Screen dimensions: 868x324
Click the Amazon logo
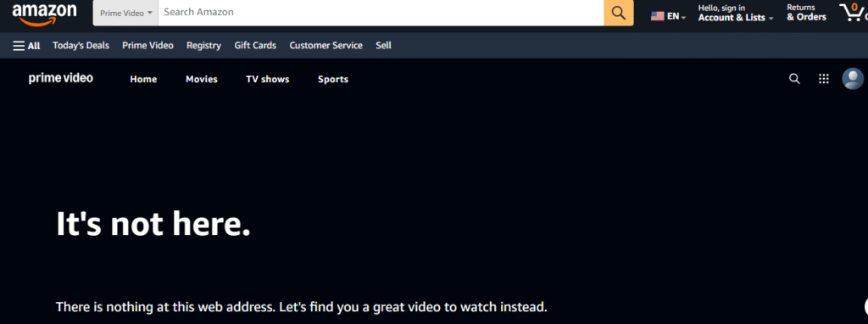(x=44, y=14)
